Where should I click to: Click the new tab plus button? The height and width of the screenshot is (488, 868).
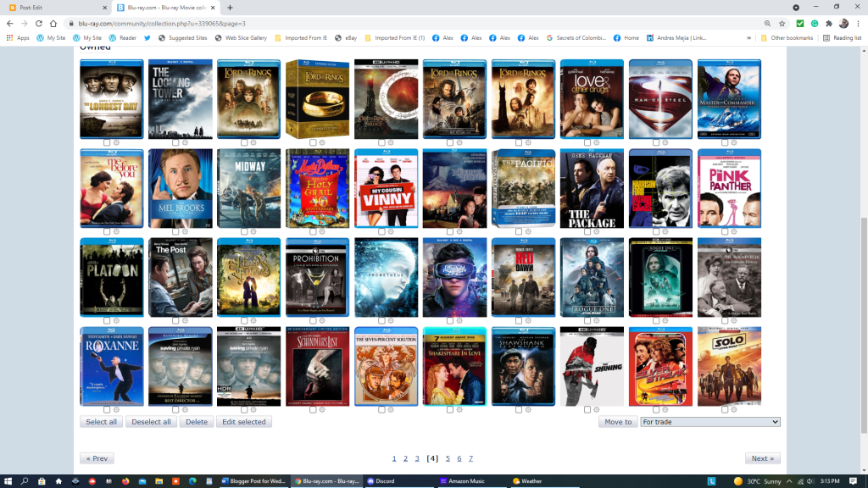(x=230, y=8)
